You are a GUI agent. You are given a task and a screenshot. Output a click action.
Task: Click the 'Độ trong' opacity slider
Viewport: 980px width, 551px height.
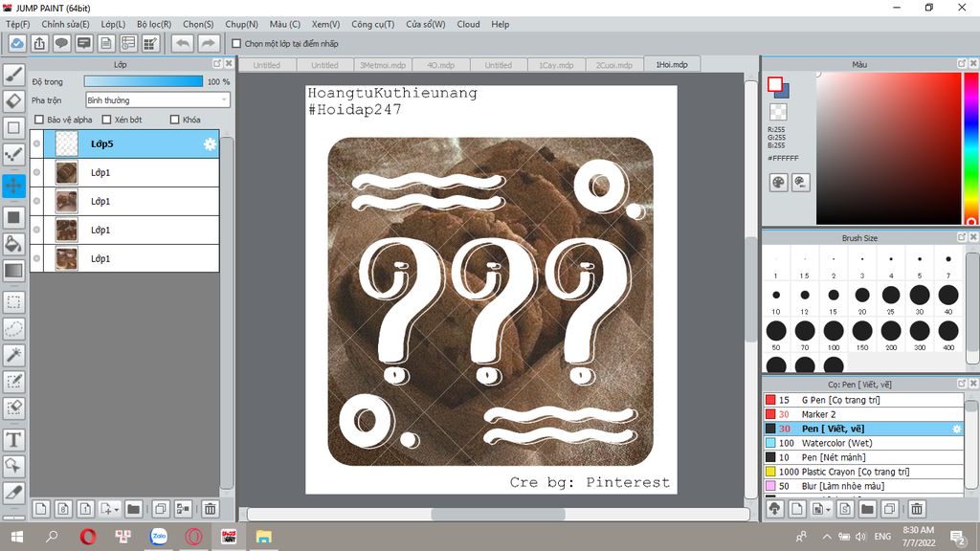(x=144, y=81)
